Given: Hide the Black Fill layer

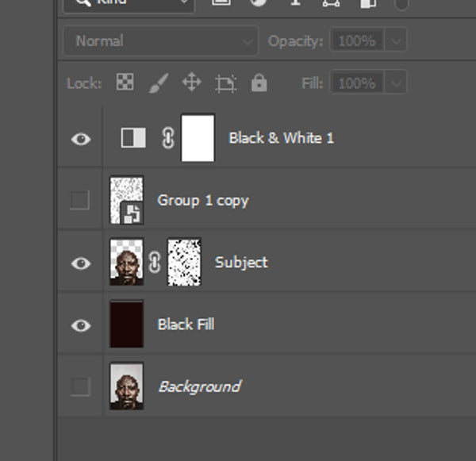Looking at the screenshot, I should [81, 325].
